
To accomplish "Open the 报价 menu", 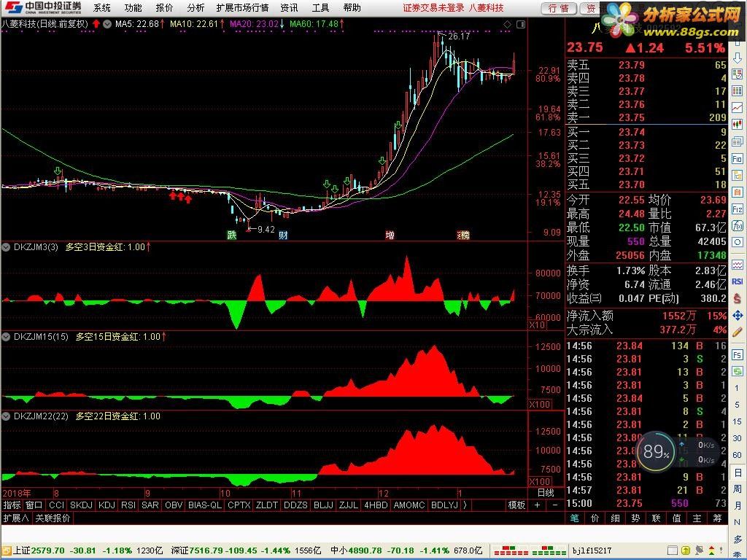I will (164, 7).
